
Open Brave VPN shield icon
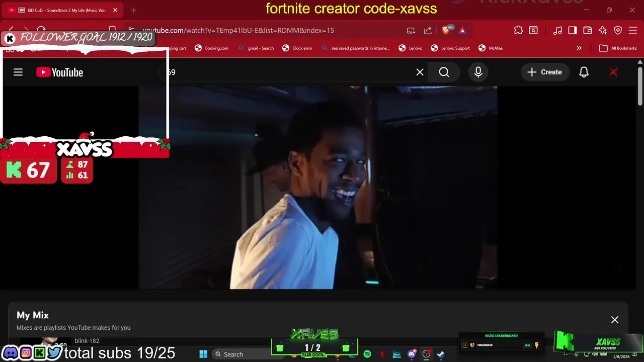(618, 30)
